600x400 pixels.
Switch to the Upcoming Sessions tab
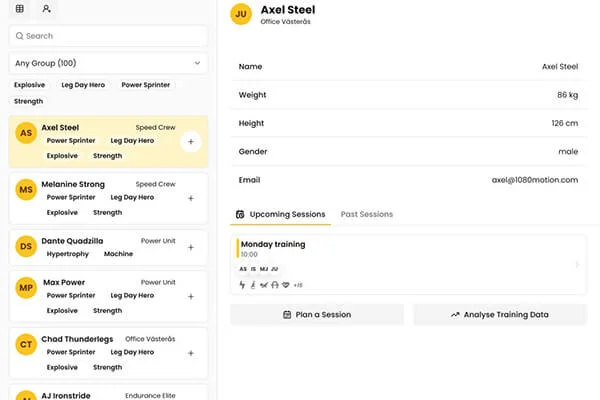tap(280, 214)
